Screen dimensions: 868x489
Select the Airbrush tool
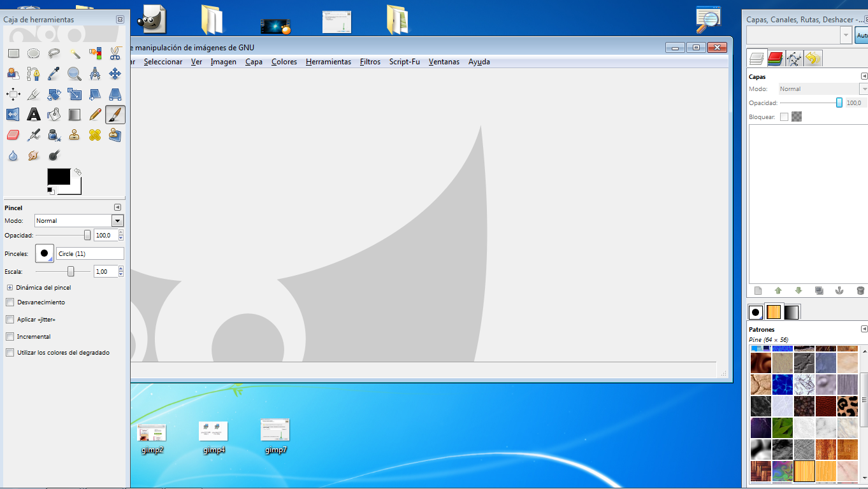(x=33, y=134)
